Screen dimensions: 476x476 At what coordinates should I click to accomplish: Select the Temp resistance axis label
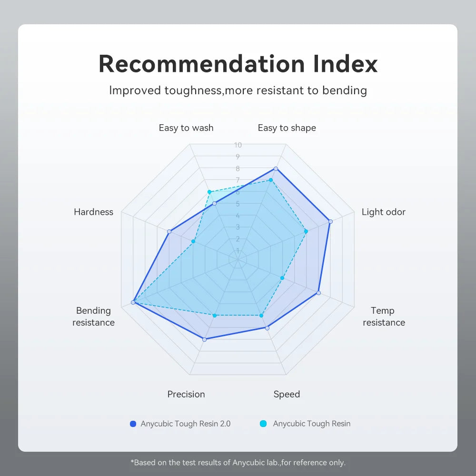[384, 317]
